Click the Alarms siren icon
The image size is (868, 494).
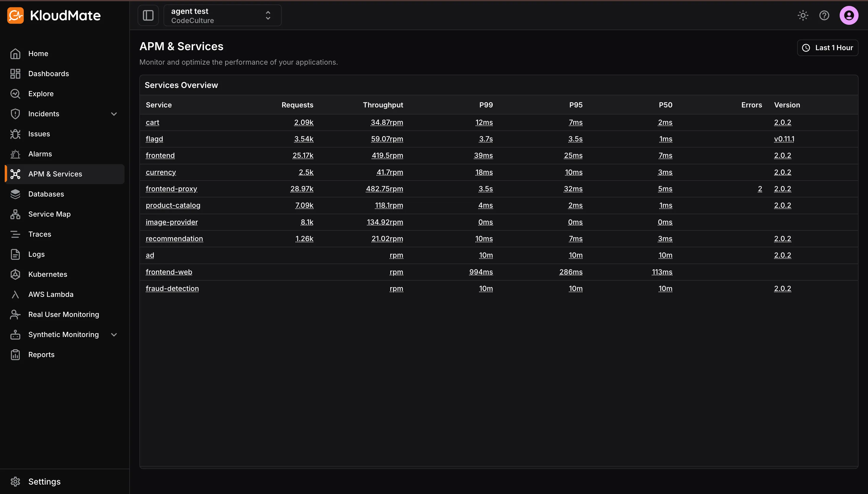(x=15, y=154)
